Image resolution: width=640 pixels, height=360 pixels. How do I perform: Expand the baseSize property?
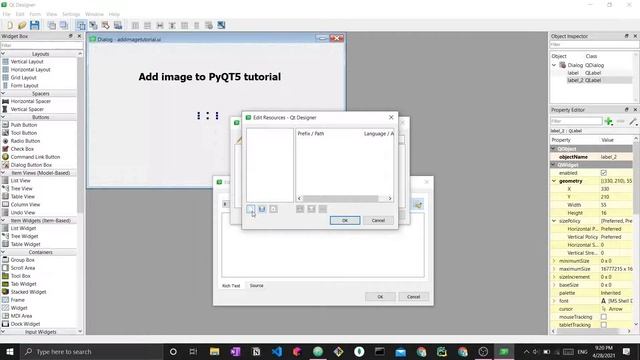click(x=554, y=285)
